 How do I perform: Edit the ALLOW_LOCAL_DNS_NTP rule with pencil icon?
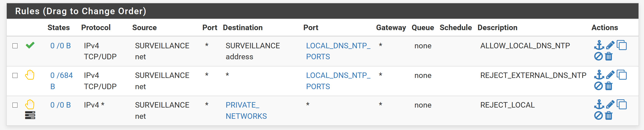click(x=610, y=45)
